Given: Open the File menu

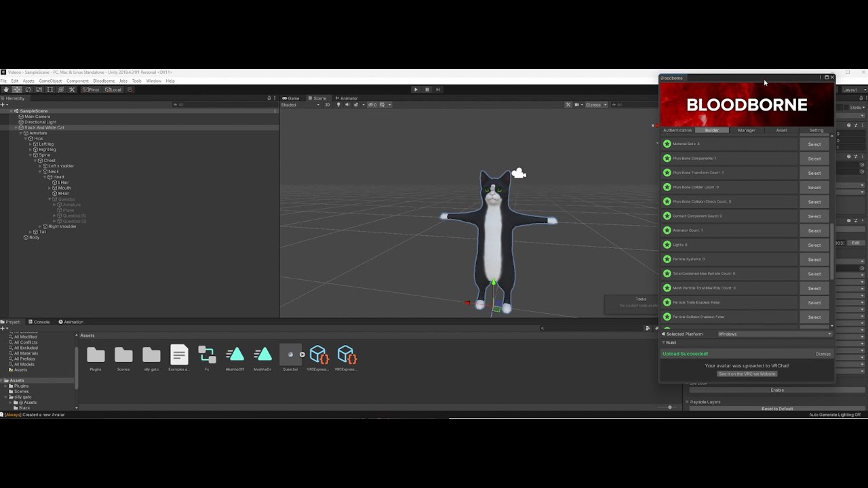Looking at the screenshot, I should pyautogui.click(x=4, y=81).
